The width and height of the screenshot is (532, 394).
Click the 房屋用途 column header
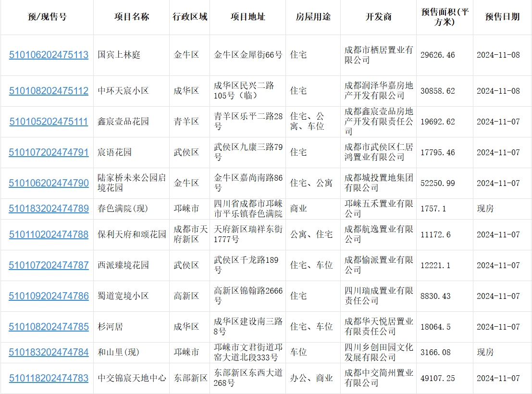pyautogui.click(x=313, y=17)
